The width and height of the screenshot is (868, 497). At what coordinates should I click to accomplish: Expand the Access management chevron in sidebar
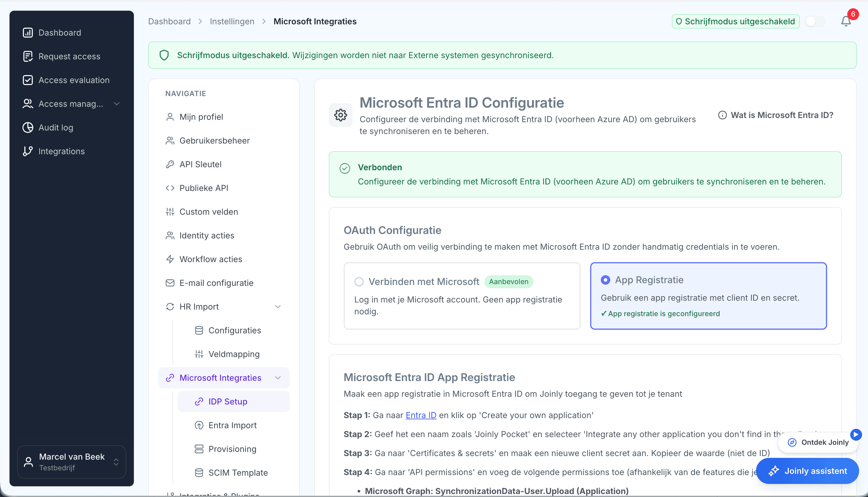(x=117, y=104)
